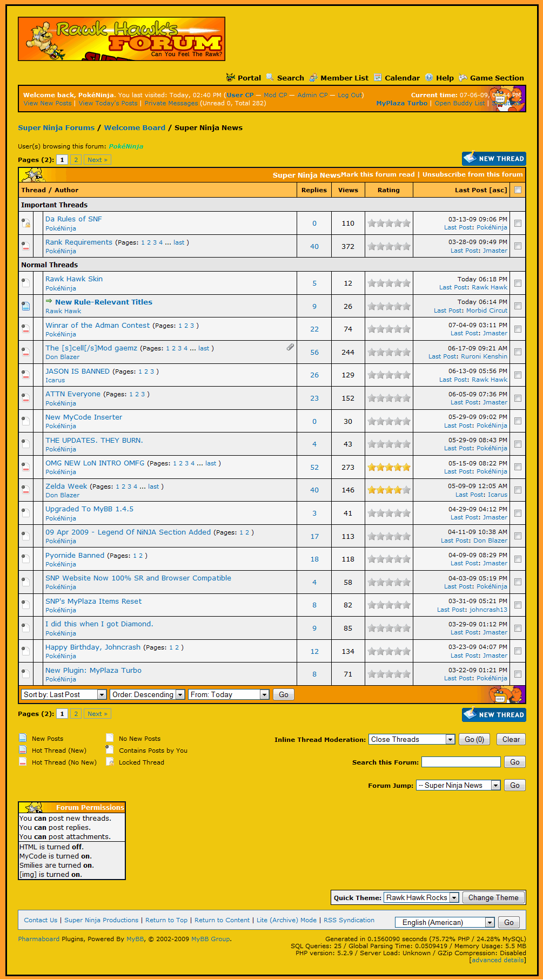543x980 pixels.
Task: Click the status icon for JASON IS BANNED thread
Action: click(25, 375)
